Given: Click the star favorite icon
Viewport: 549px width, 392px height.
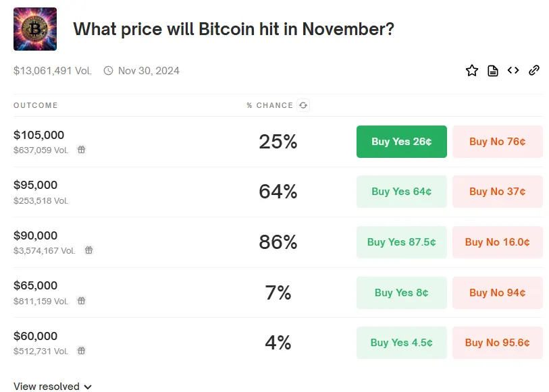Looking at the screenshot, I should click(x=472, y=70).
